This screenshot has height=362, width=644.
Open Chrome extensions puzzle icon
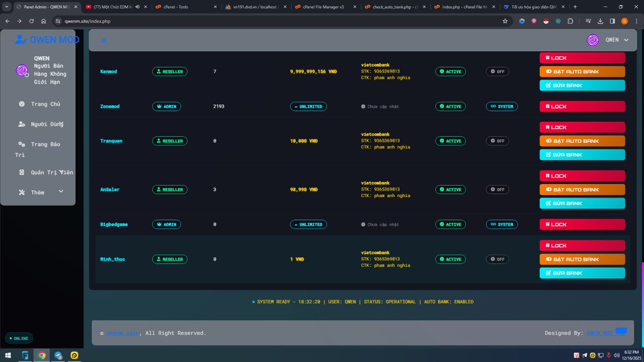[570, 21]
